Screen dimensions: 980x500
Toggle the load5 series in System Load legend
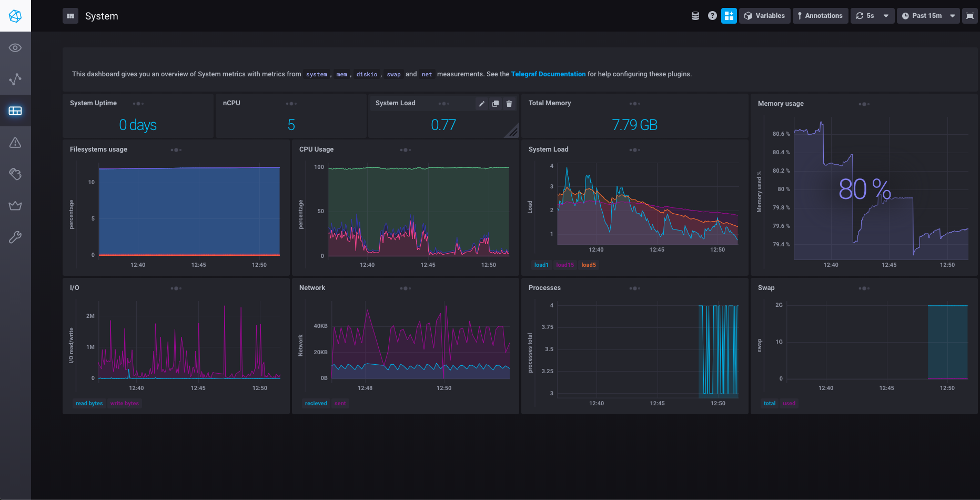(x=589, y=265)
